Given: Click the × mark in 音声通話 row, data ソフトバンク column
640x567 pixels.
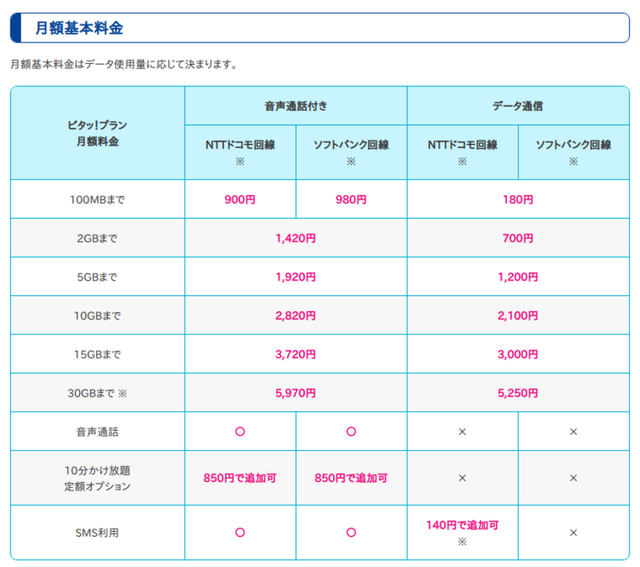Looking at the screenshot, I should pos(573,432).
